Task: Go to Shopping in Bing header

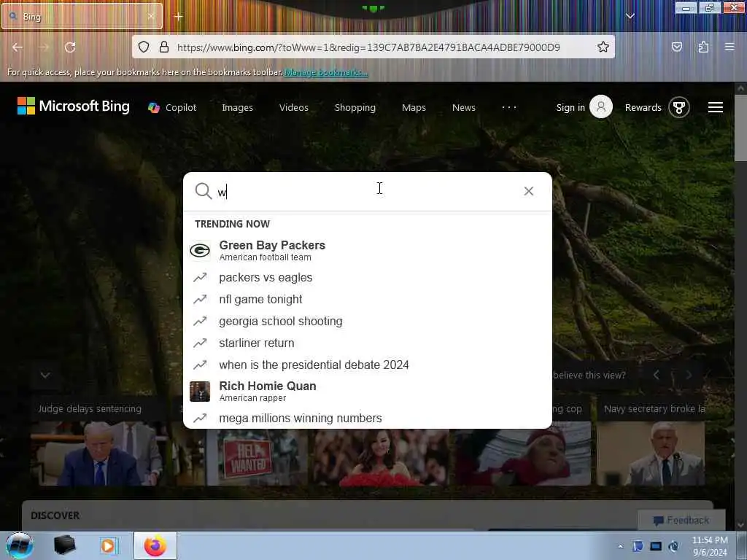Action: coord(355,108)
